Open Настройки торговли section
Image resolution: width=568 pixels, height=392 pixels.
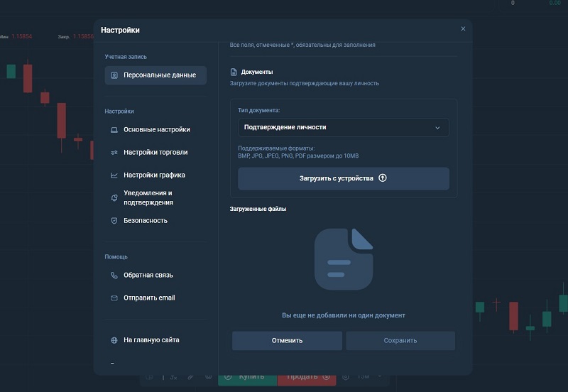point(155,153)
